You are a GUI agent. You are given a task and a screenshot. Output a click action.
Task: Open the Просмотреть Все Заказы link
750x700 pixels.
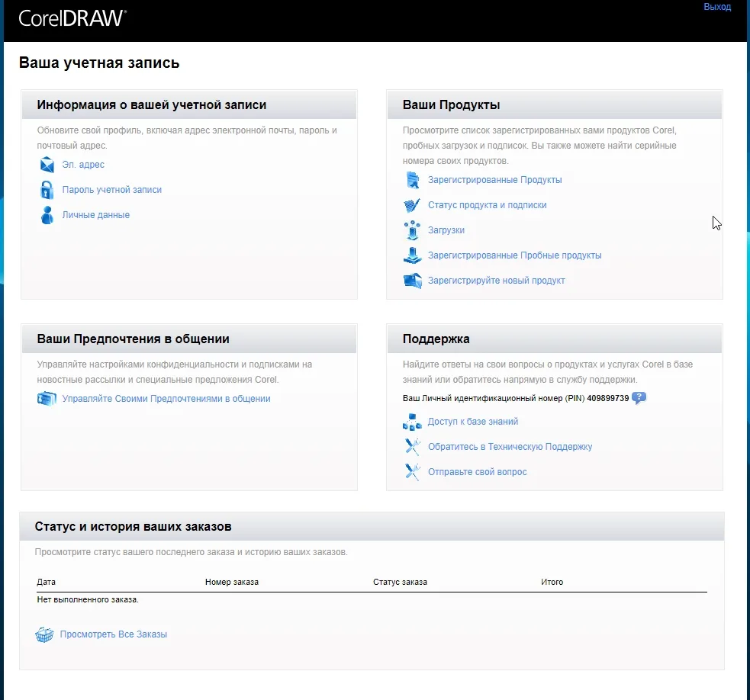pyautogui.click(x=113, y=634)
